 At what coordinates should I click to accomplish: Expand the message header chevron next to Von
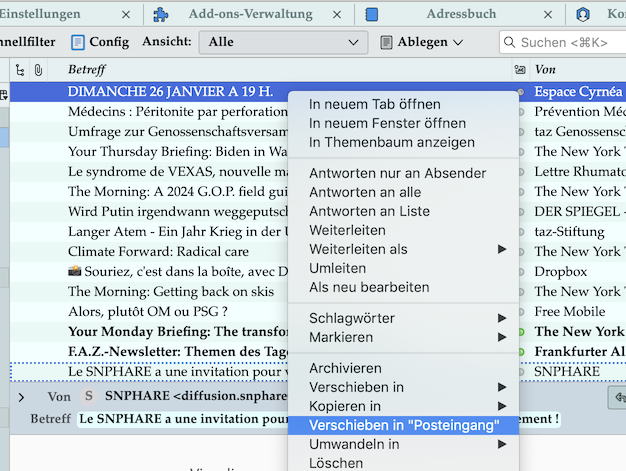21,397
